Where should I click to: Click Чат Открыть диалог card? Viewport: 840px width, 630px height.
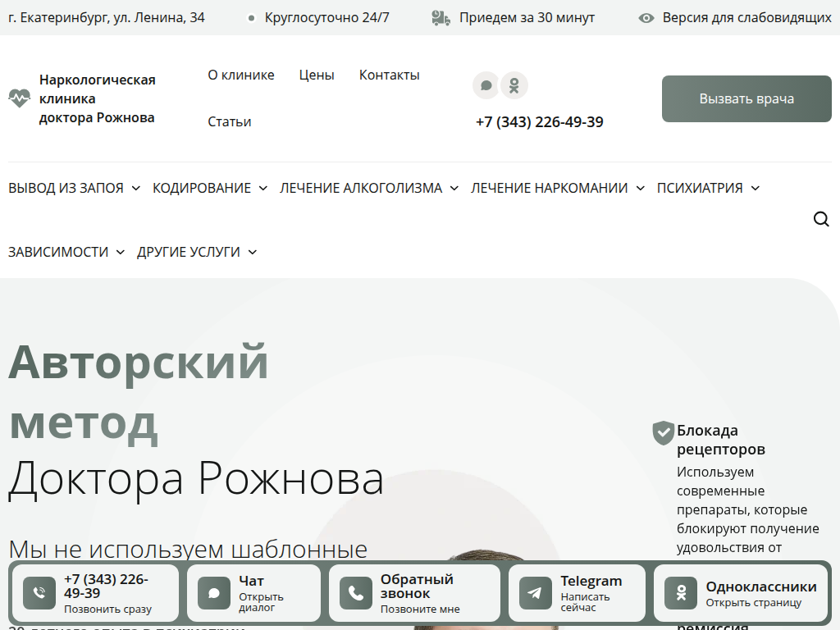(254, 593)
